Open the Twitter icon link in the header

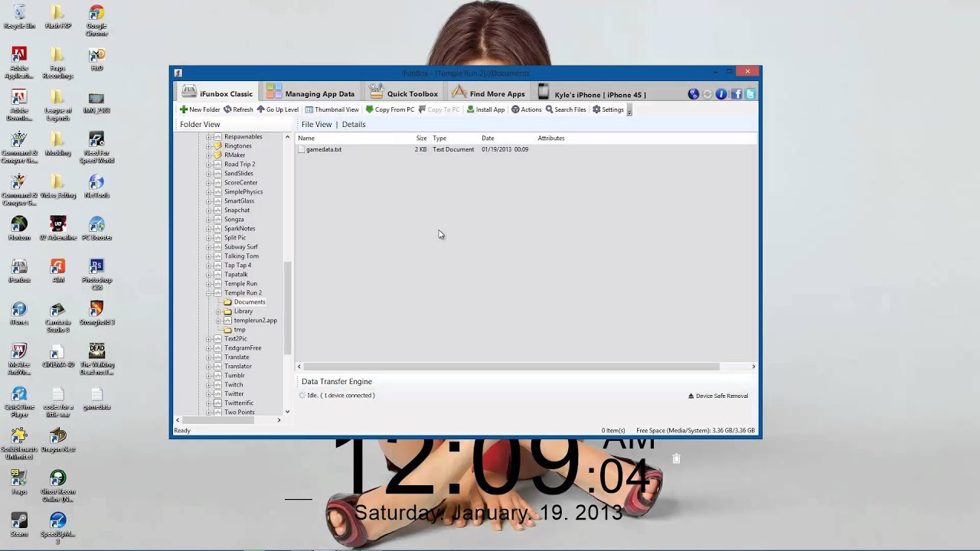[750, 94]
